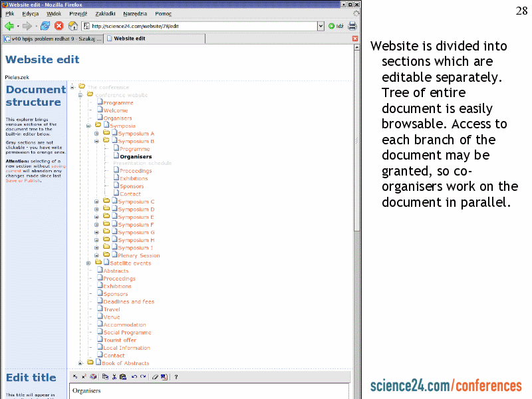Collapse the Symposium B tree node
The height and width of the screenshot is (399, 532).
(96, 141)
